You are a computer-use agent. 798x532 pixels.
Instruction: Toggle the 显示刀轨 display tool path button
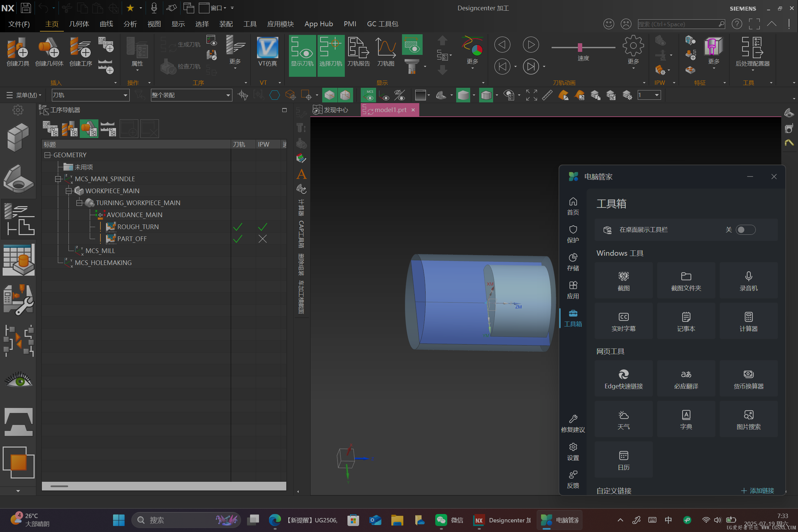302,52
